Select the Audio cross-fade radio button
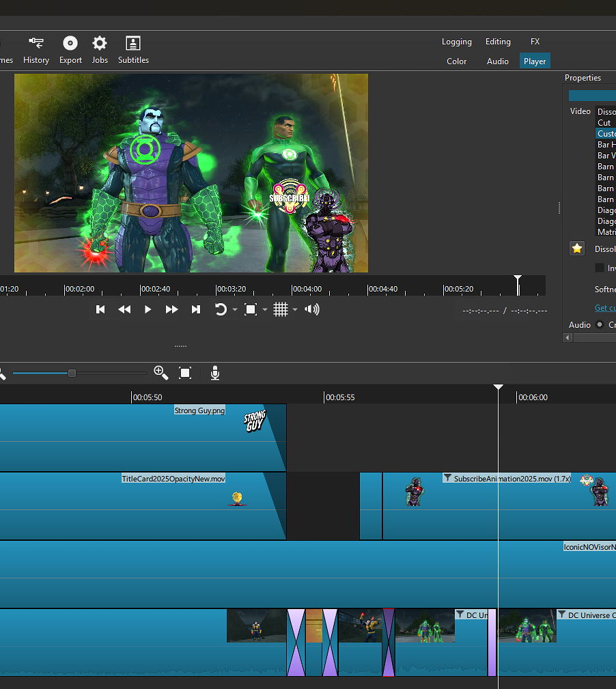 (600, 324)
